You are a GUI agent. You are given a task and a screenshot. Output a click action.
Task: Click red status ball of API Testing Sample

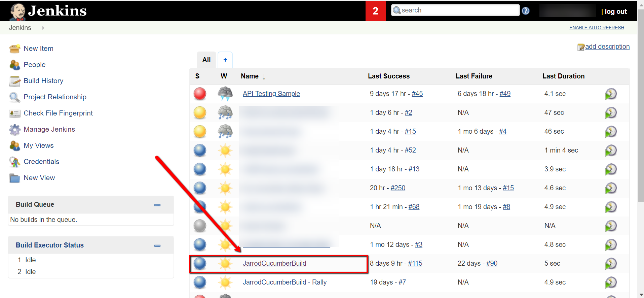(200, 94)
